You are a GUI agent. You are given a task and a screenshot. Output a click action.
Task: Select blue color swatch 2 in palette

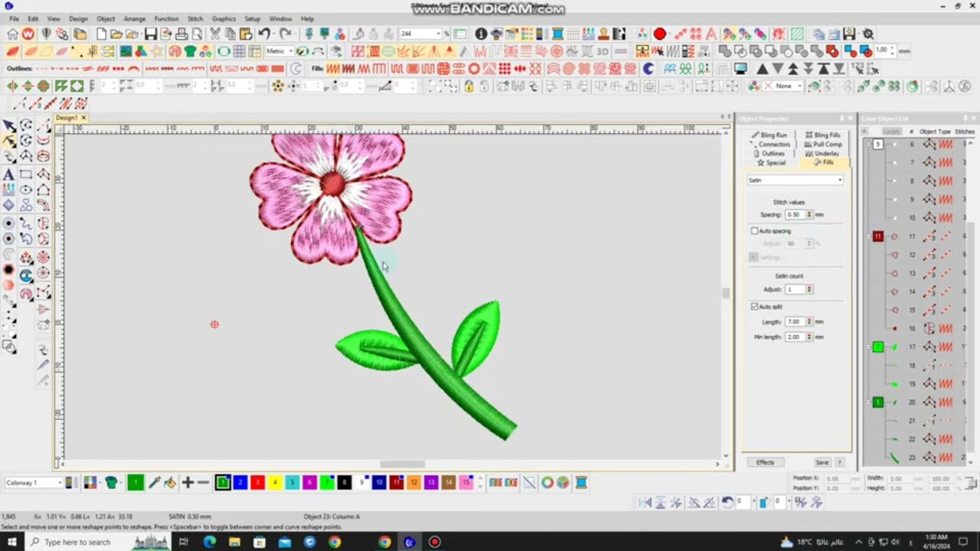pyautogui.click(x=240, y=482)
